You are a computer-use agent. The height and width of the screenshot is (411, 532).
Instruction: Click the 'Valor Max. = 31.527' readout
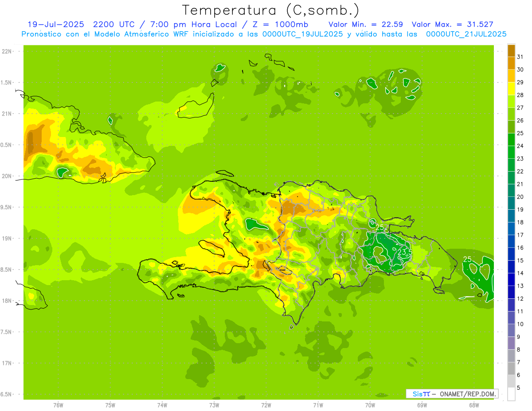452,24
